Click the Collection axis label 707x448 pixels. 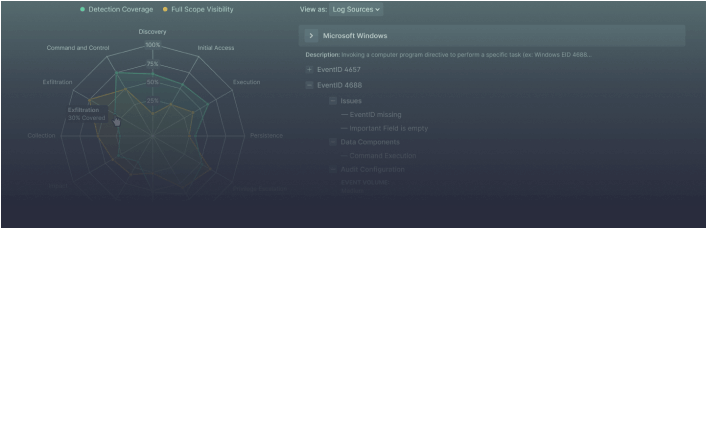(x=41, y=135)
